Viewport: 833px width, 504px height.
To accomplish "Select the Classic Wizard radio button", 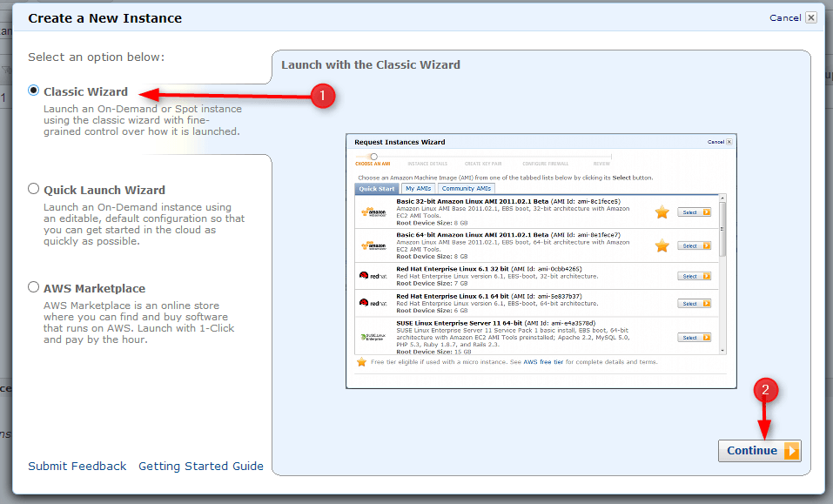I will click(33, 91).
